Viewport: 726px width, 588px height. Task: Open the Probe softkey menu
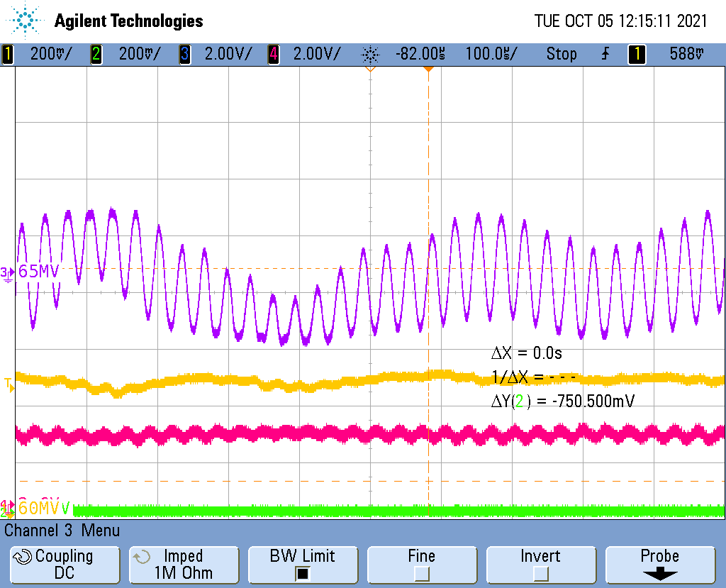click(660, 565)
